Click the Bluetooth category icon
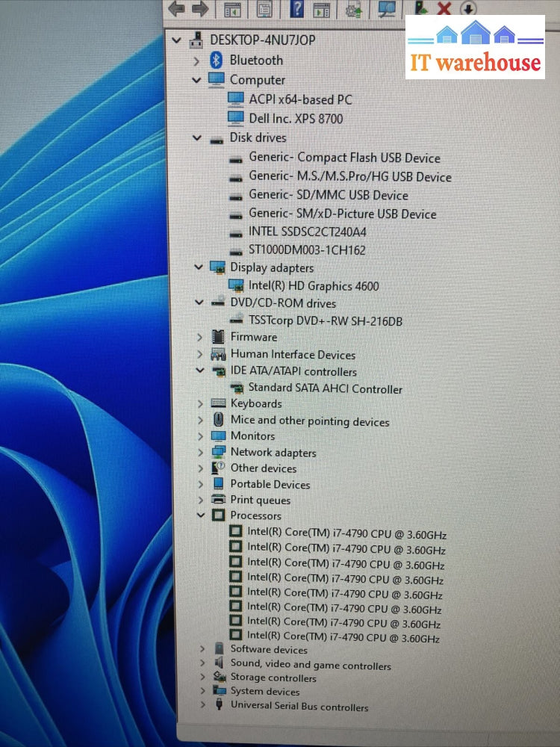Screen dimensions: 560x747 (217, 61)
